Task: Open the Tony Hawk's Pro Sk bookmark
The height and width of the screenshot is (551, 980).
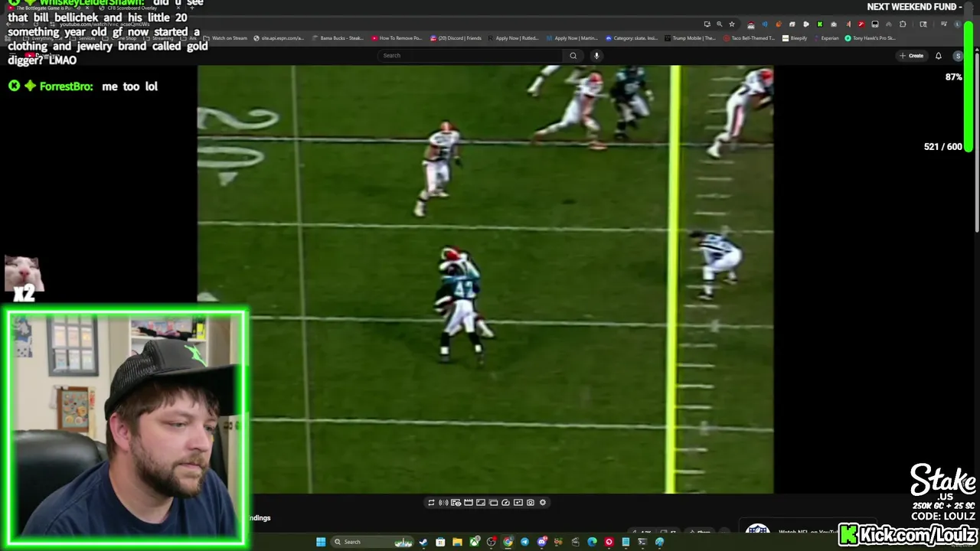Action: tap(870, 37)
